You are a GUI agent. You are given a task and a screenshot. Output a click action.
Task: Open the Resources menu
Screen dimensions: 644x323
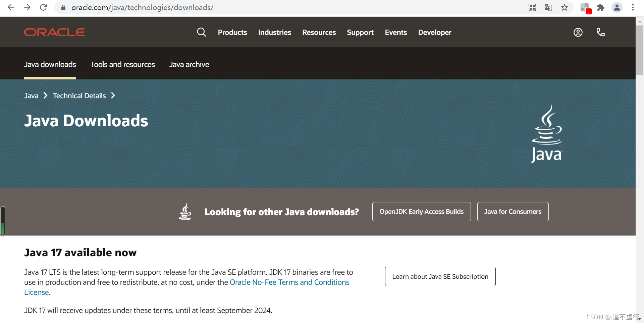coord(319,32)
